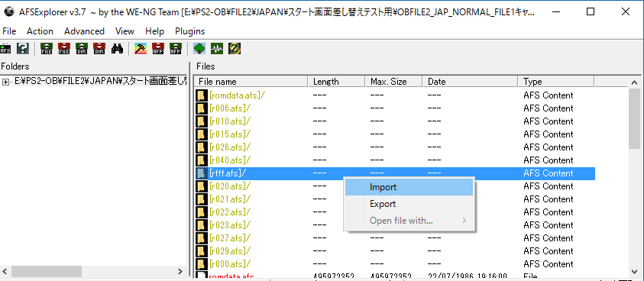
Task: Sort by the Max. Size column header
Action: coord(394,82)
